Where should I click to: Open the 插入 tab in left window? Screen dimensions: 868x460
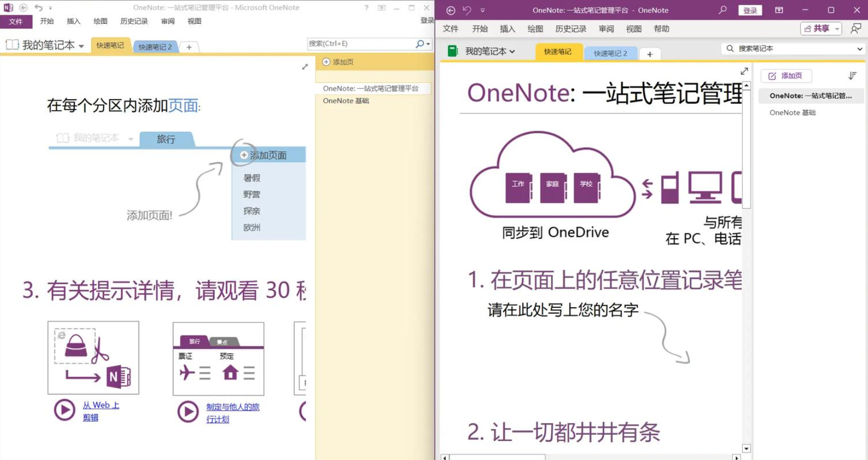[74, 21]
